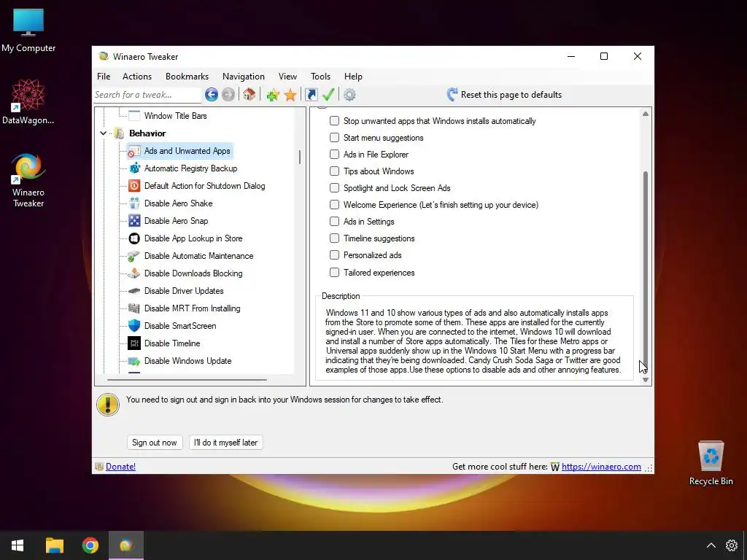Click the Disable Aero Snap icon
747x560 pixels.
pos(134,221)
